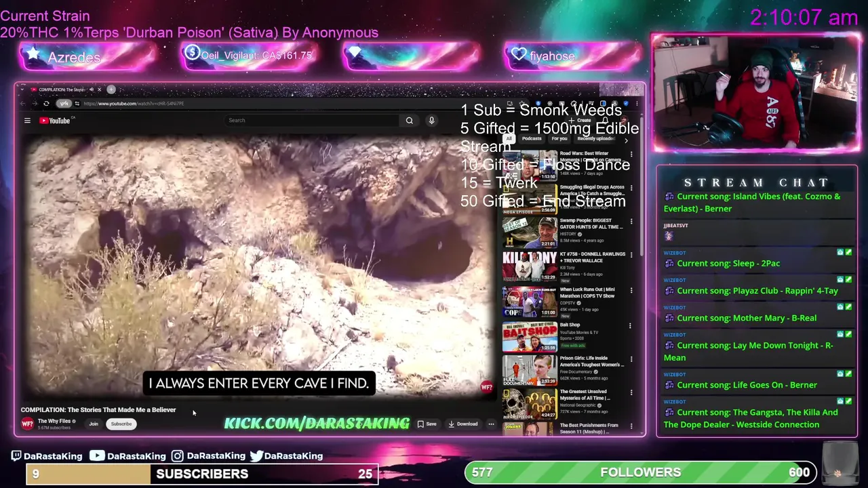This screenshot has height=488, width=868.
Task: Open options menu for Bait Shop
Action: pos(630,326)
